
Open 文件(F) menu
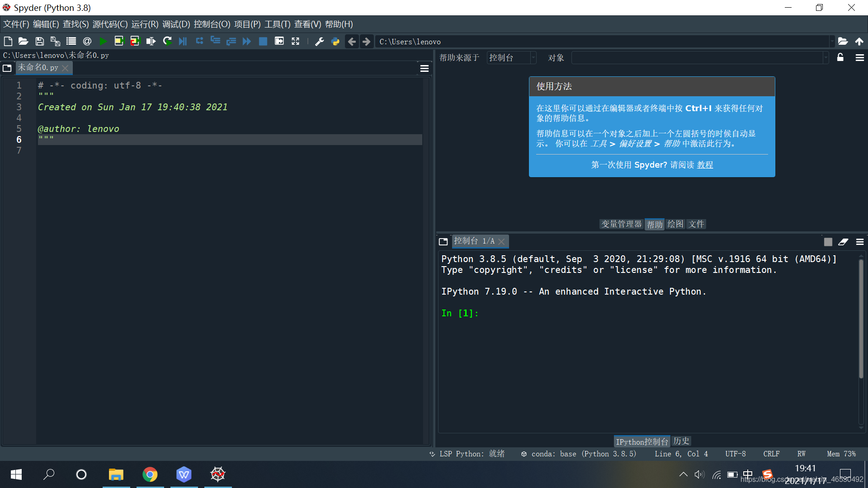(16, 24)
